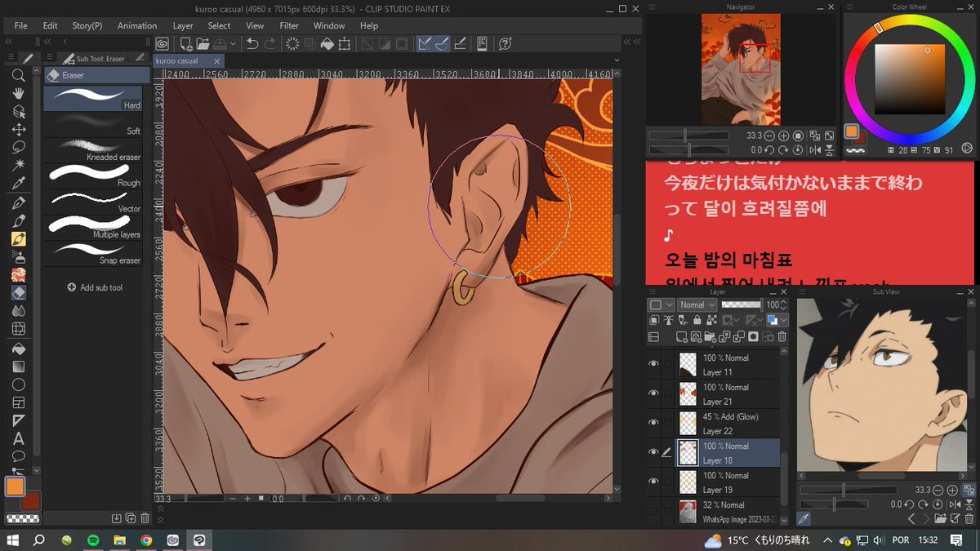Image resolution: width=980 pixels, height=551 pixels.
Task: Select the Zoom magnifier tool
Action: [18, 75]
